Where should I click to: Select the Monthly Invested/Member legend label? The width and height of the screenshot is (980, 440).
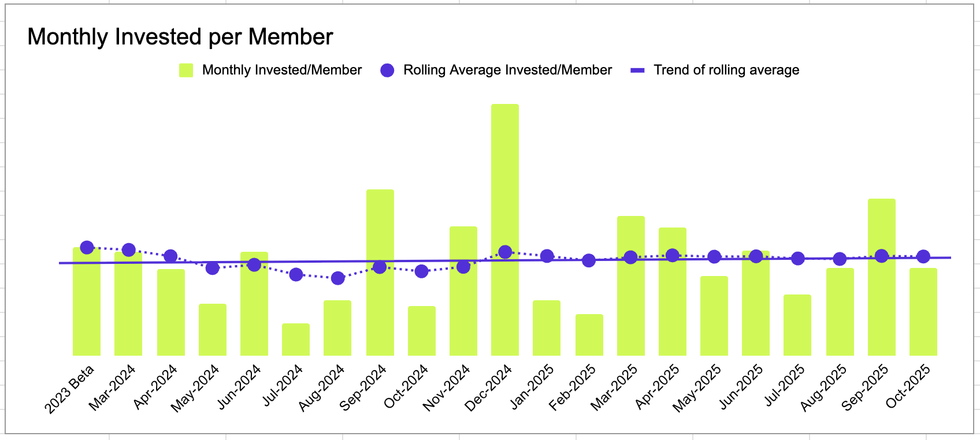pos(281,70)
